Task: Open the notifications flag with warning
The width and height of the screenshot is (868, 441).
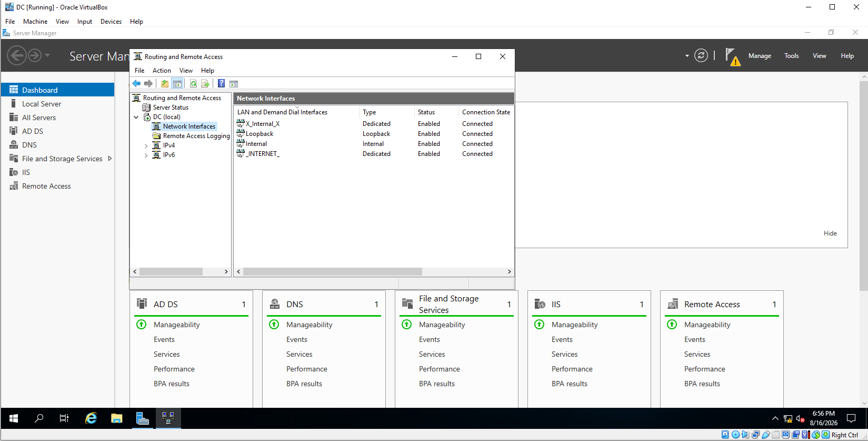Action: (732, 56)
